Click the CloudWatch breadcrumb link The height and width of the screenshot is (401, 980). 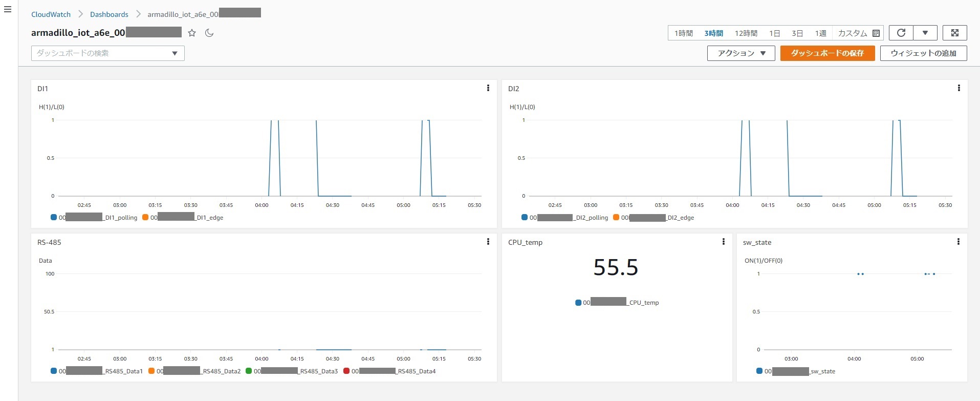tap(51, 14)
